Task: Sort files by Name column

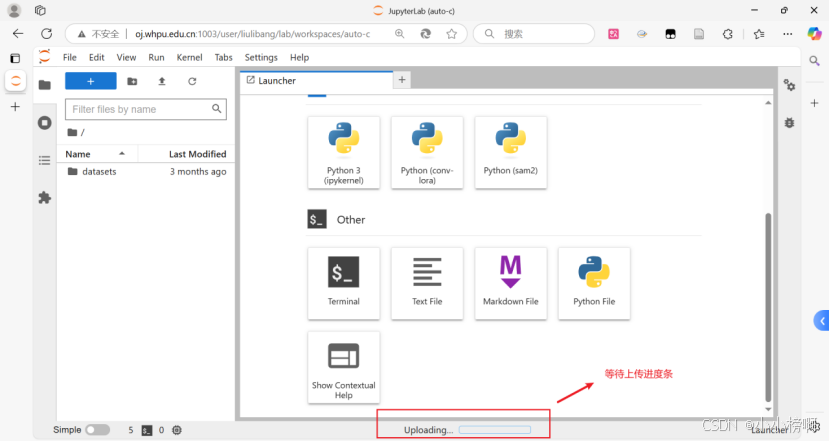Action: pyautogui.click(x=97, y=154)
